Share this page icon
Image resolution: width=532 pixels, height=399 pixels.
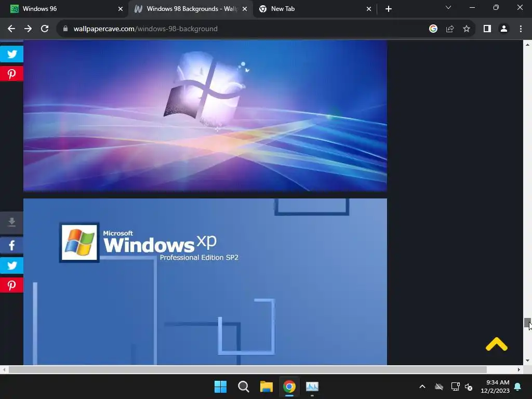pyautogui.click(x=450, y=29)
